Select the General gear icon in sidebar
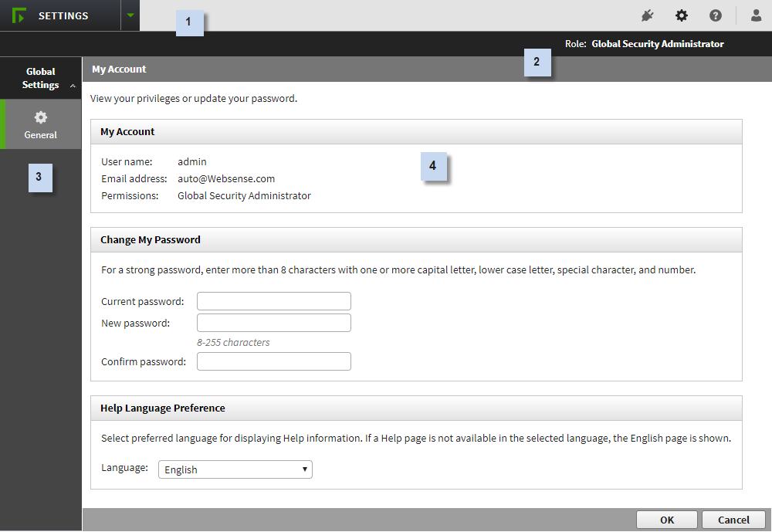772x532 pixels. point(40,117)
